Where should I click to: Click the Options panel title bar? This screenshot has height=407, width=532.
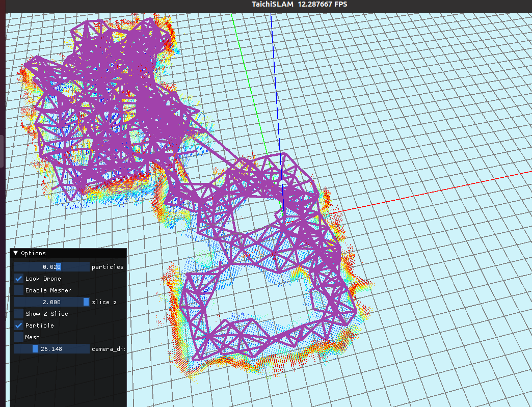click(68, 253)
